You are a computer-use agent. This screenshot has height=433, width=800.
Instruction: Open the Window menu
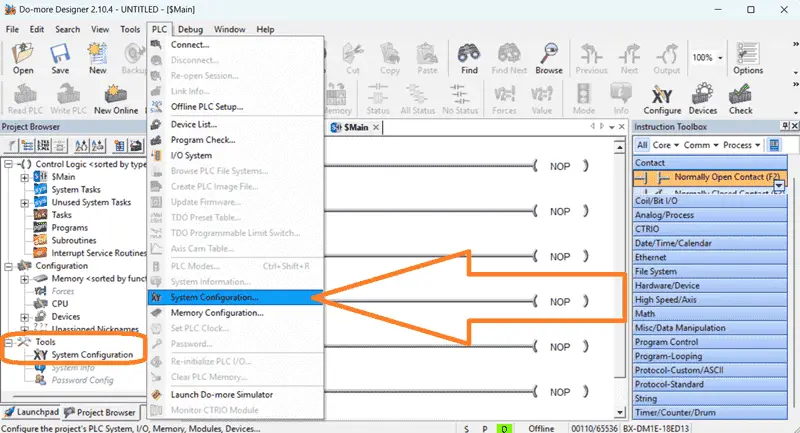point(230,30)
